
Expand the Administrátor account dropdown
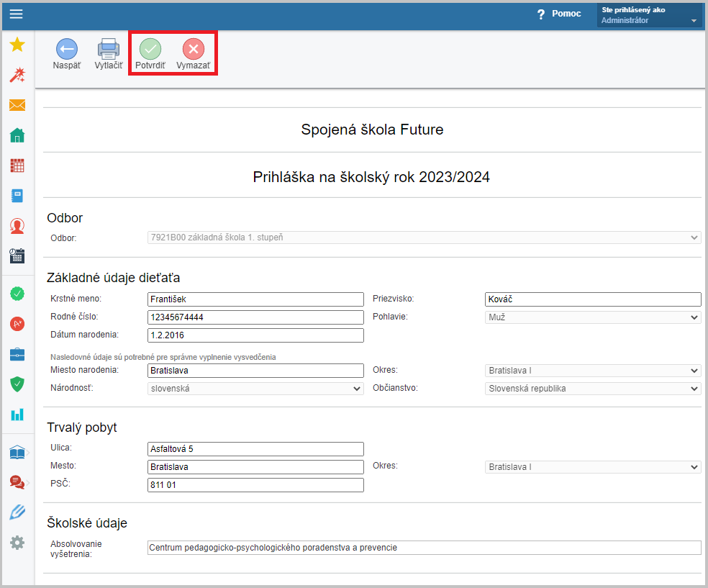tap(649, 15)
